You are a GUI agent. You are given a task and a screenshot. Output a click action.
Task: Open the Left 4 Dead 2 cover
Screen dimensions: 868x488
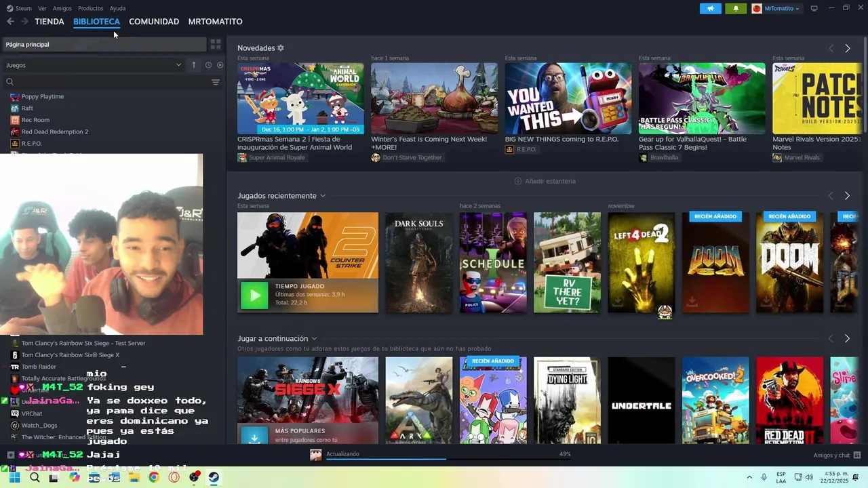pyautogui.click(x=641, y=263)
